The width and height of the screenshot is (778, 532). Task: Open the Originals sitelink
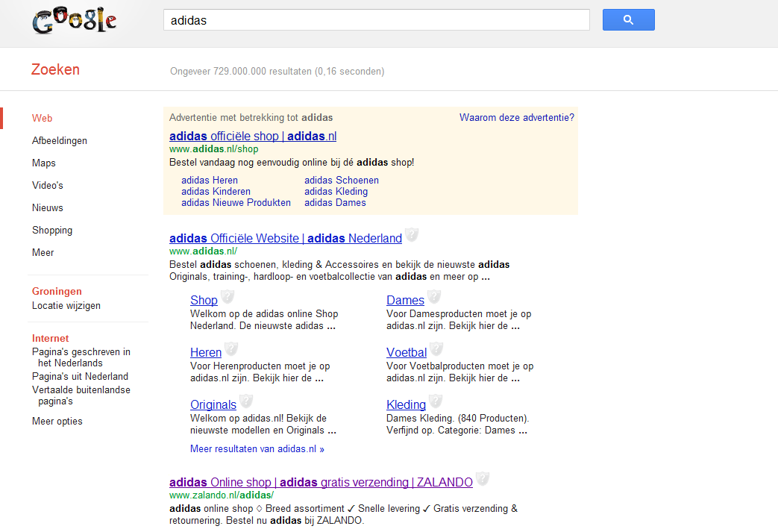click(213, 404)
